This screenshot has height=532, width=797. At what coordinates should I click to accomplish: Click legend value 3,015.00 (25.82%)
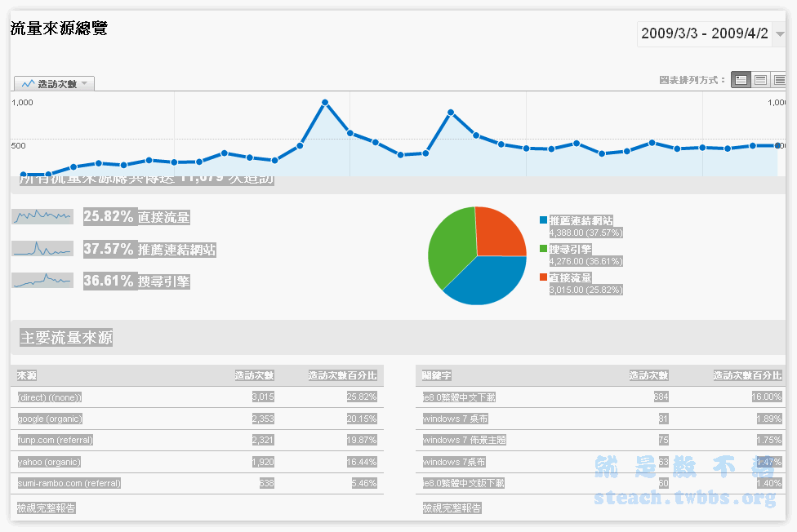(586, 290)
